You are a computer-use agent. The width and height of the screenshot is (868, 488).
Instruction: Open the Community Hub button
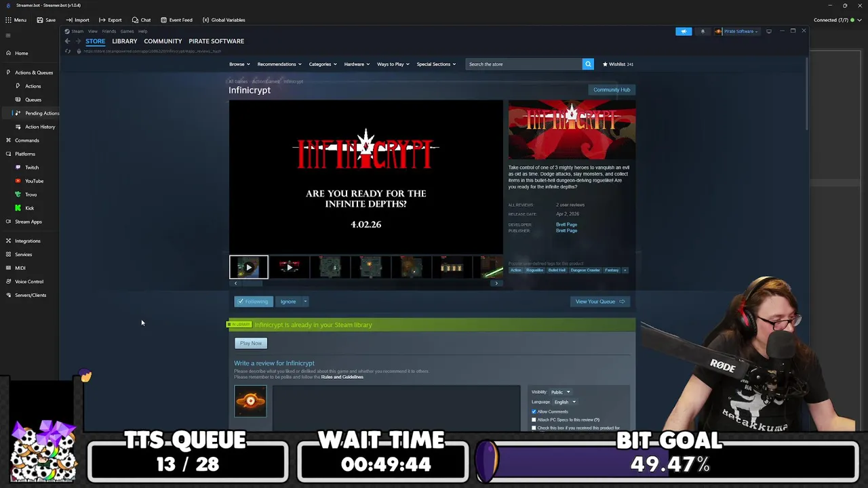612,89
